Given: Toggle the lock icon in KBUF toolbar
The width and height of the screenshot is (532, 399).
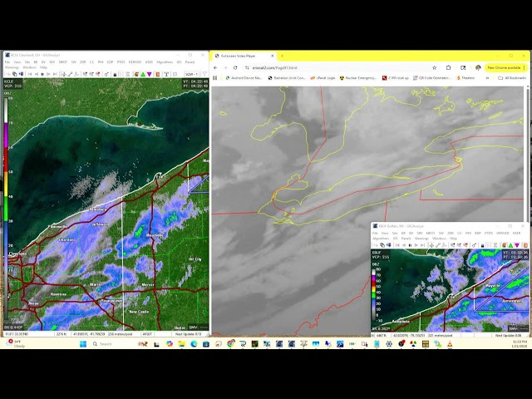Looking at the screenshot, I should (482, 245).
